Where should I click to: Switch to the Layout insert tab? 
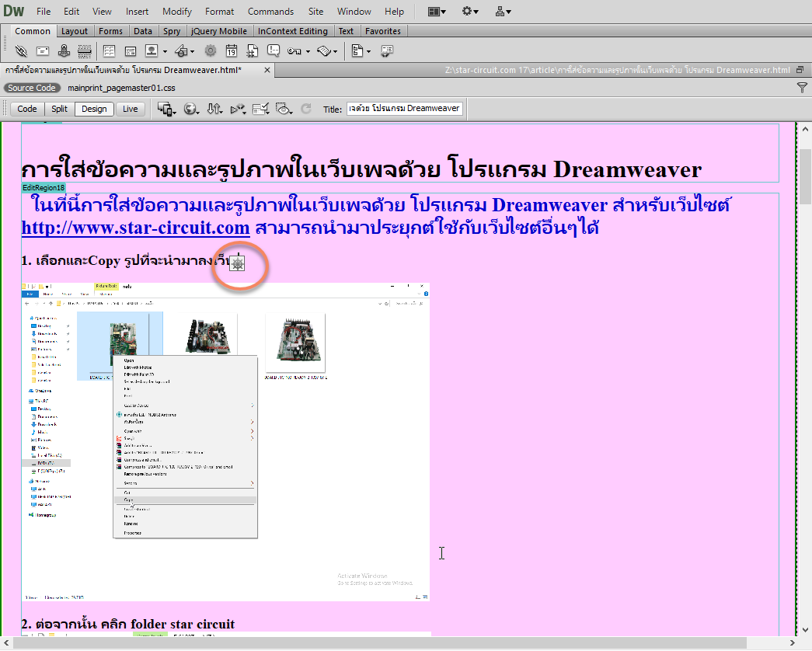(75, 31)
